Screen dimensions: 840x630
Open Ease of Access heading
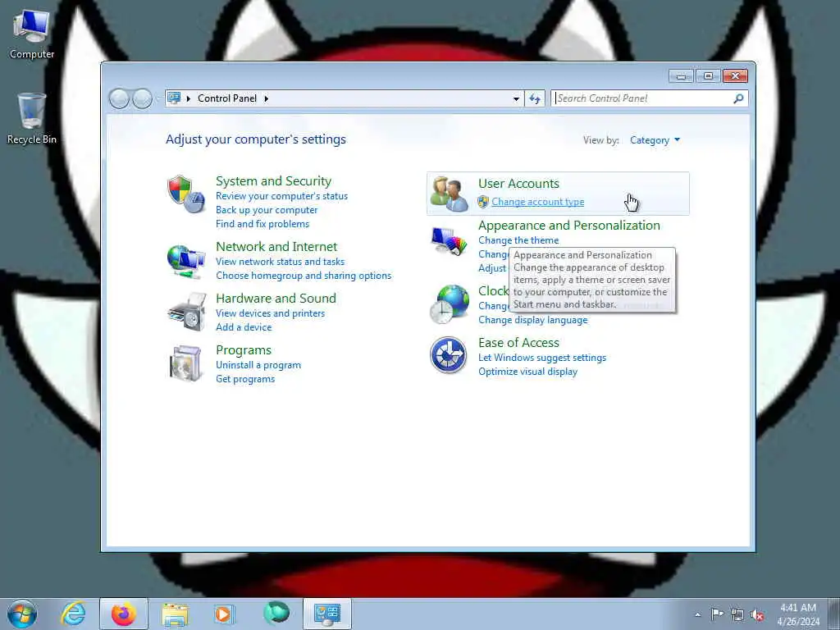(518, 343)
